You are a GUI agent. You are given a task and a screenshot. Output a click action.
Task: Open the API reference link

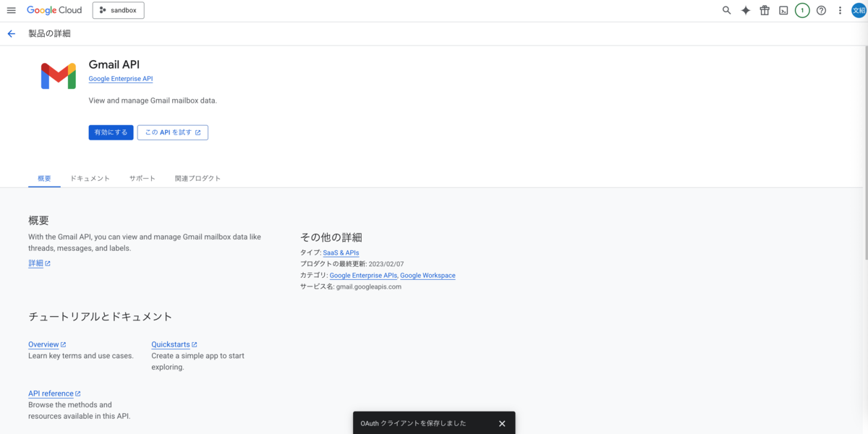coord(54,393)
